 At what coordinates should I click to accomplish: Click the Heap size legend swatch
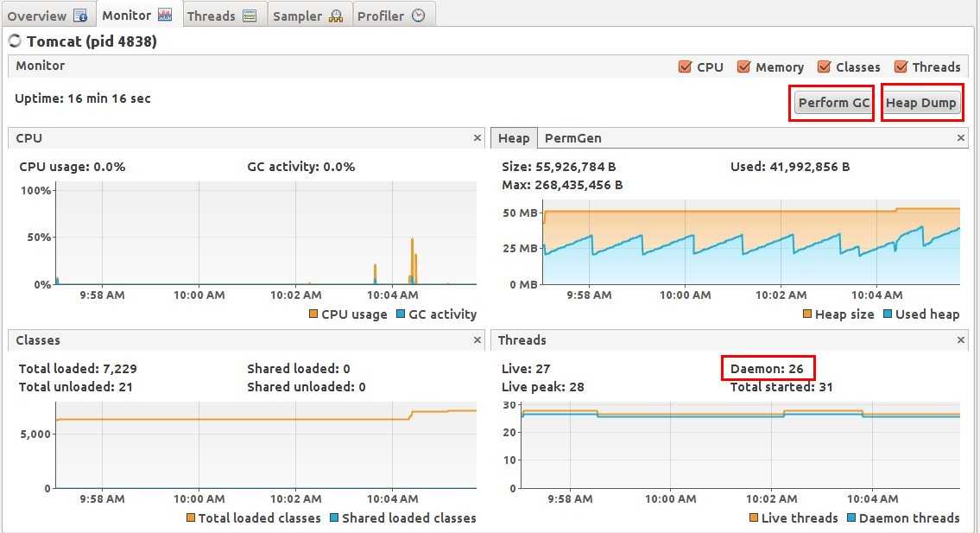tap(806, 314)
